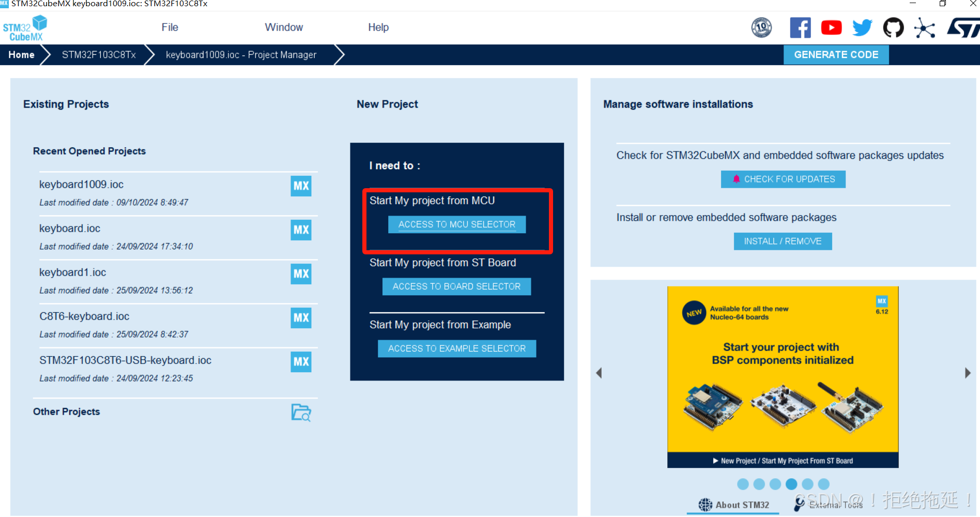Screen dimensions: 980x517
Task: Click the ST community network icon
Action: 925,27
